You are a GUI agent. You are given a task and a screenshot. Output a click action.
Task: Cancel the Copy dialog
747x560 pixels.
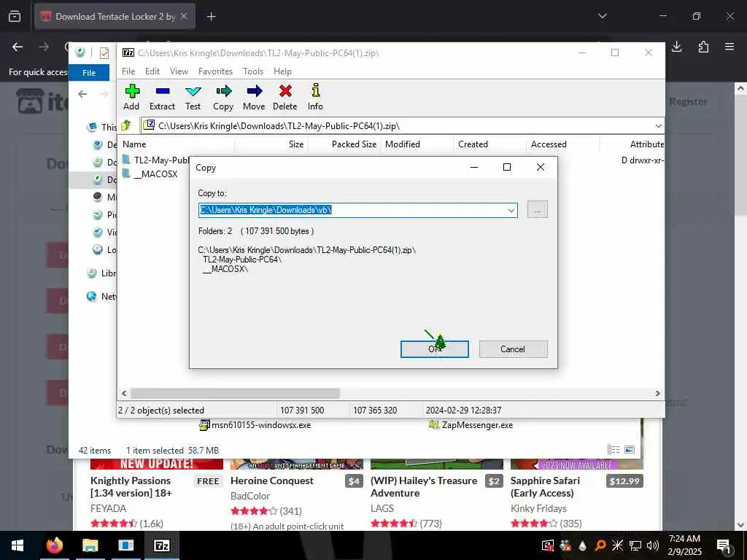513,349
